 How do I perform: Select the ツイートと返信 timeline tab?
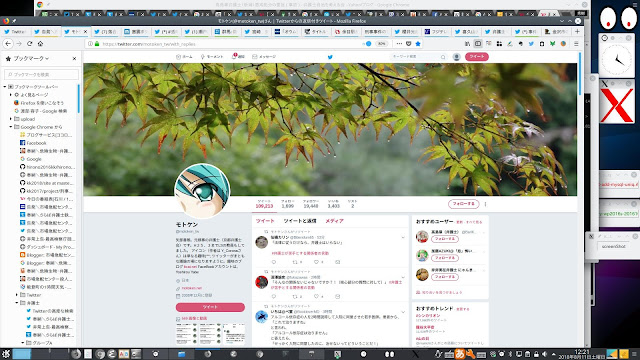click(300, 221)
